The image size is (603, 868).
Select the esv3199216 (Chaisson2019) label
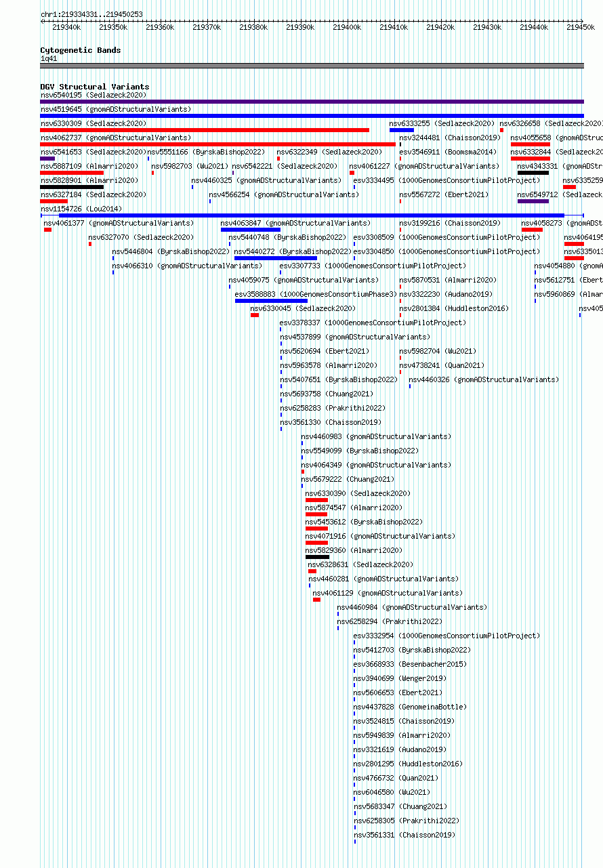pos(450,223)
